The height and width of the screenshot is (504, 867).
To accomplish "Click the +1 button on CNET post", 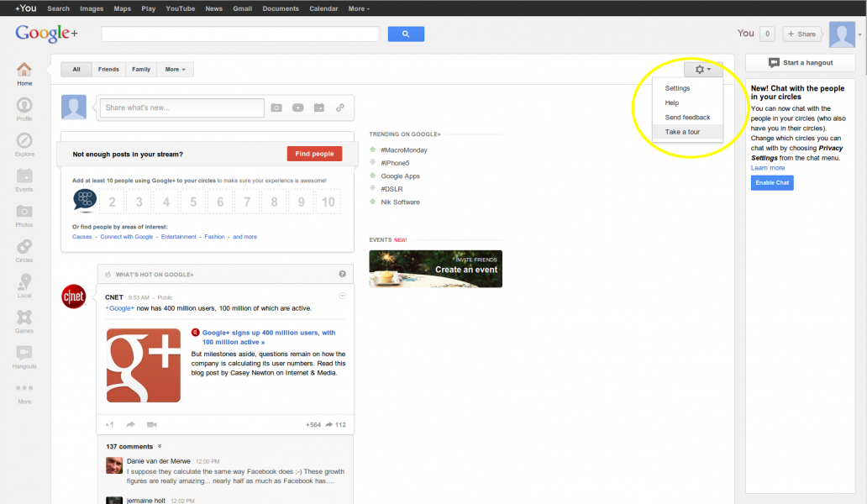I will pyautogui.click(x=110, y=424).
